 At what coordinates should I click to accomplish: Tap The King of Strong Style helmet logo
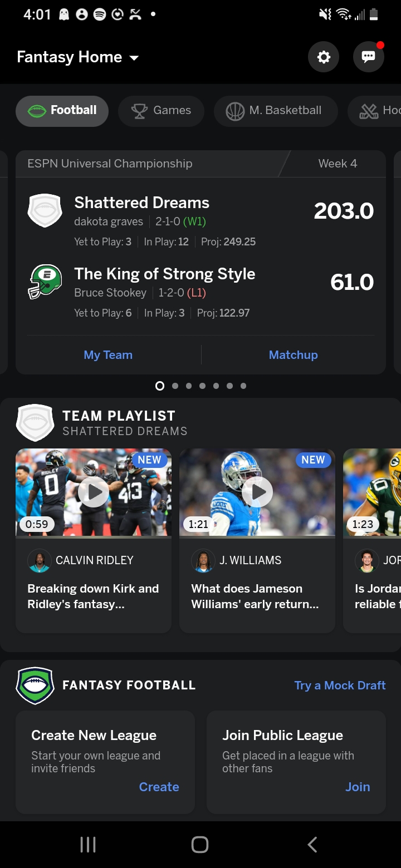[x=45, y=282]
